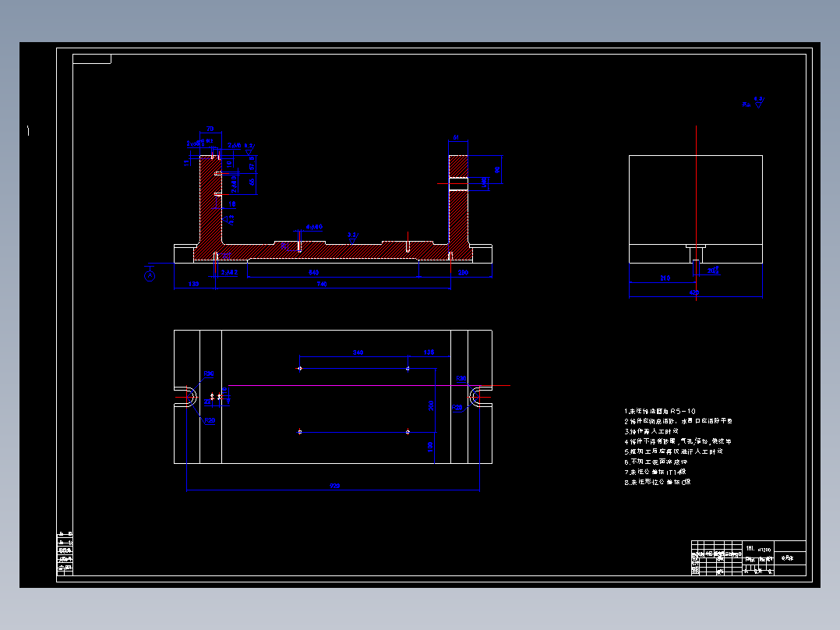This screenshot has width=840, height=630.
Task: Click the technical note line containing R5-10
Action: point(660,411)
